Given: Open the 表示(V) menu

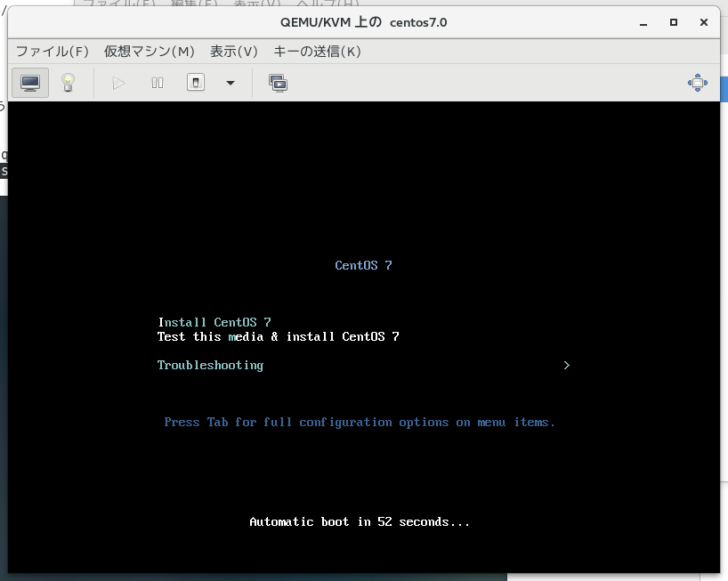Looking at the screenshot, I should tap(233, 51).
